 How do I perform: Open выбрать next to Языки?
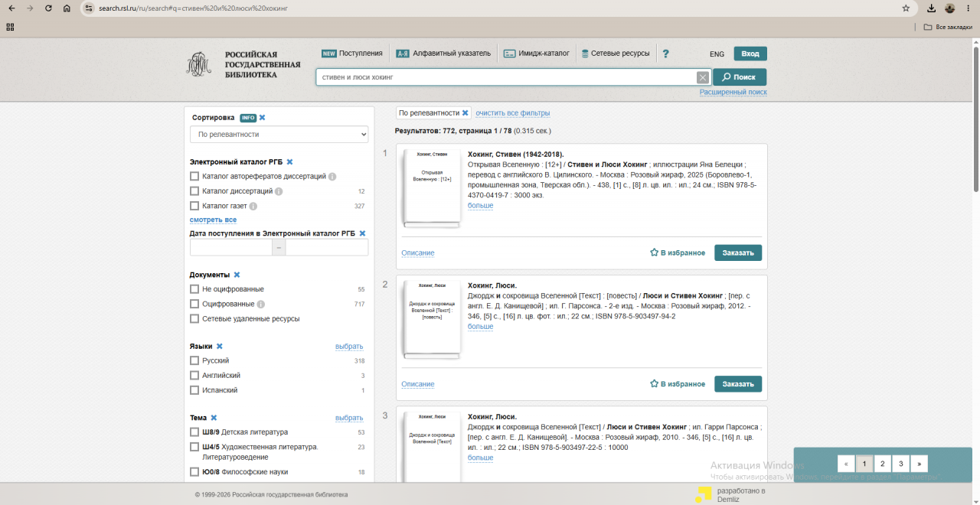coord(349,347)
